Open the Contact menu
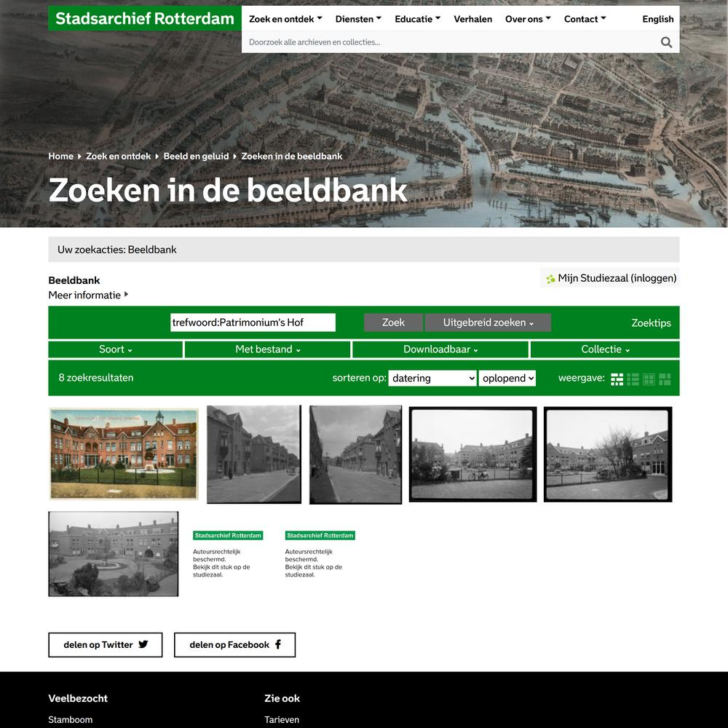The height and width of the screenshot is (728, 728). [585, 19]
